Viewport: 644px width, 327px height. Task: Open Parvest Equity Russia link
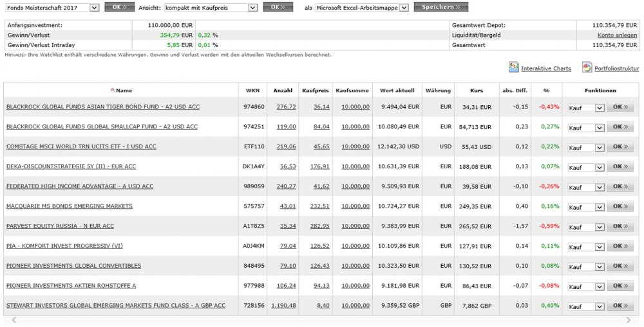[x=60, y=226]
